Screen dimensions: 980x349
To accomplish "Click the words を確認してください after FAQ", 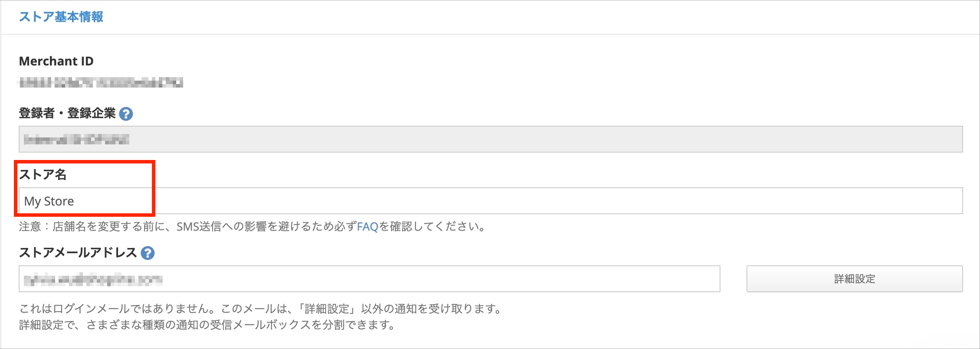I will point(432,227).
